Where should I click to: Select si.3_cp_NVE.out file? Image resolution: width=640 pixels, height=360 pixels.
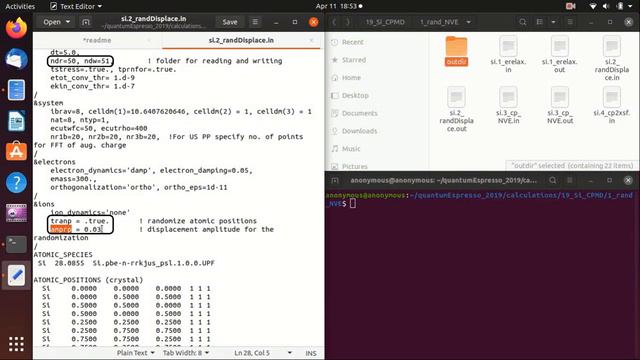[560, 105]
